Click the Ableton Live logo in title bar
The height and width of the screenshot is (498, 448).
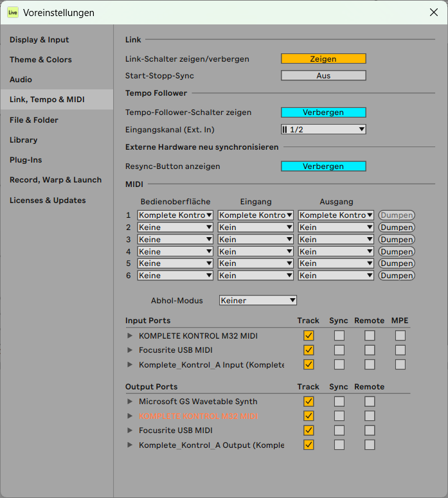(13, 12)
